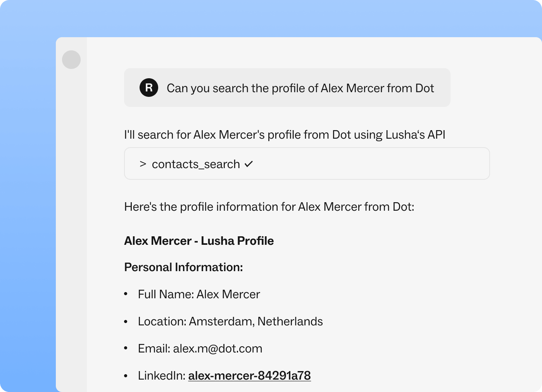
Task: Click the "Personal Information:" heading
Action: (183, 267)
